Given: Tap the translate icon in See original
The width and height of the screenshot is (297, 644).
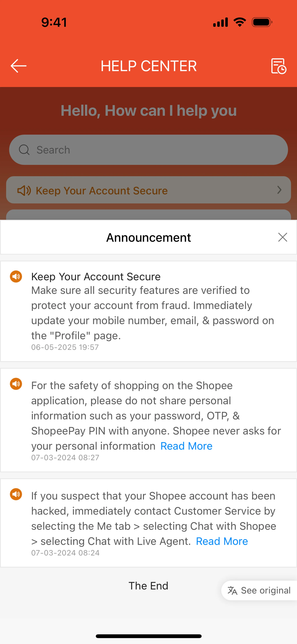Looking at the screenshot, I should (232, 590).
